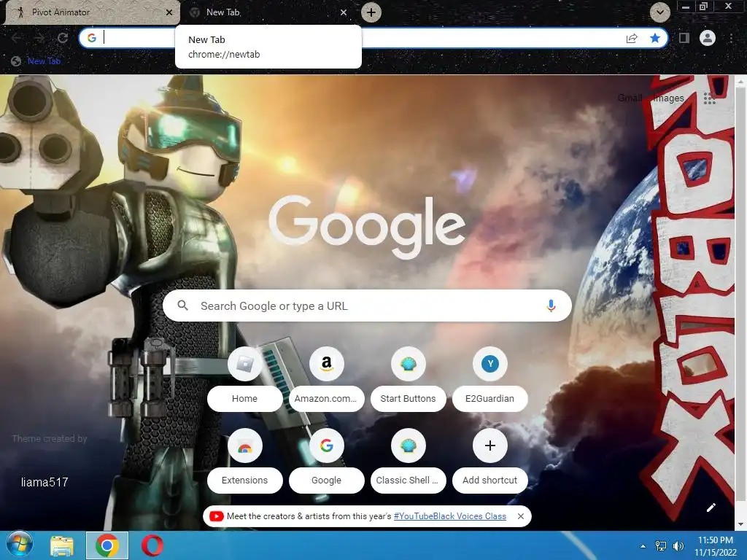
Task: Close the New Tab tab
Action: (344, 12)
